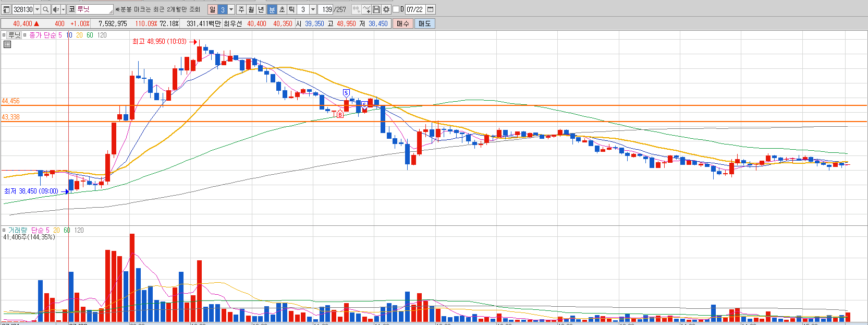Image resolution: width=868 pixels, height=325 pixels.
Task: Switch to 주 (weekly) chart period
Action: (x=241, y=9)
